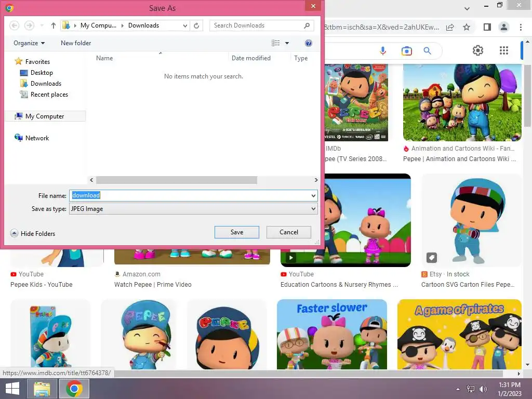
Task: Open Google quick settings gear
Action: pyautogui.click(x=478, y=50)
